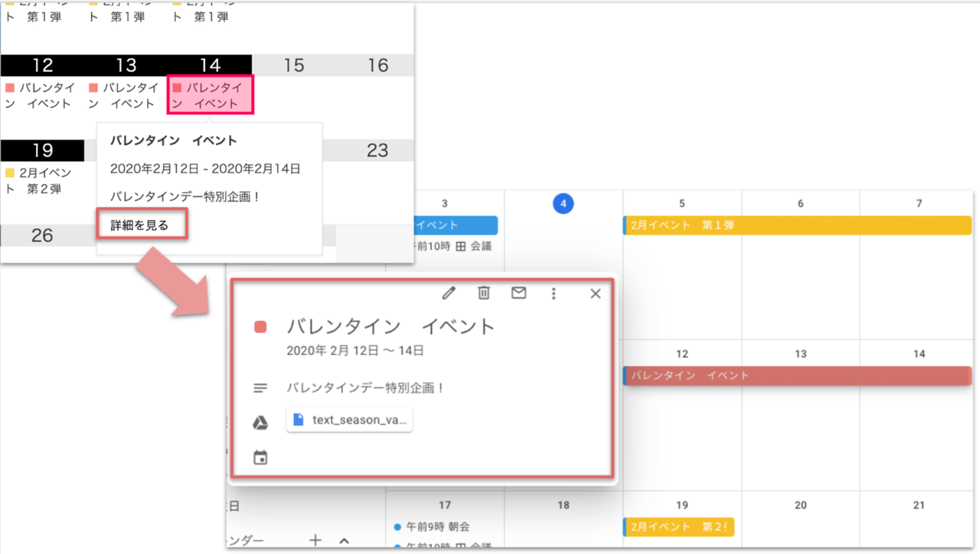
Task: Click date 21 in main calendar
Action: point(919,505)
